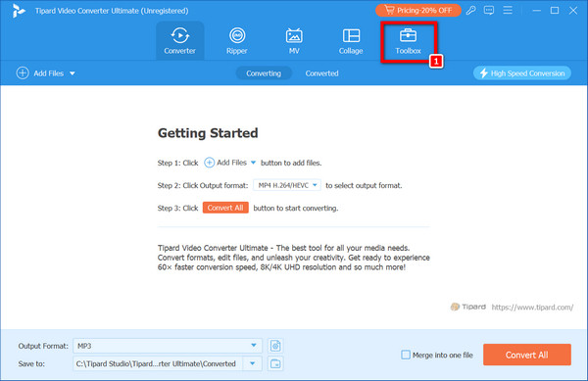Expand the Save to path dropdown
Screen dimensions: 588x381
point(253,363)
